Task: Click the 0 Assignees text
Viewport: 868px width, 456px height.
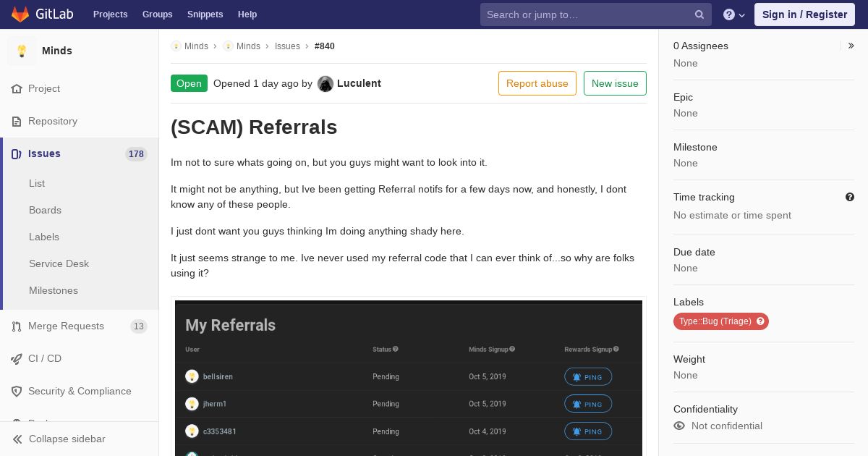Action: tap(701, 46)
